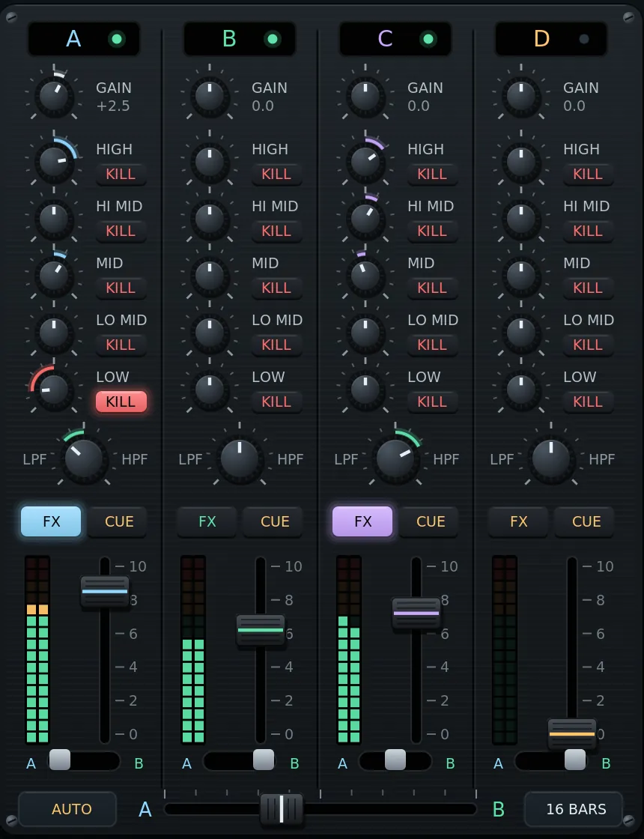
Task: Click channel C LPF/HPF filter knob
Action: 395,460
